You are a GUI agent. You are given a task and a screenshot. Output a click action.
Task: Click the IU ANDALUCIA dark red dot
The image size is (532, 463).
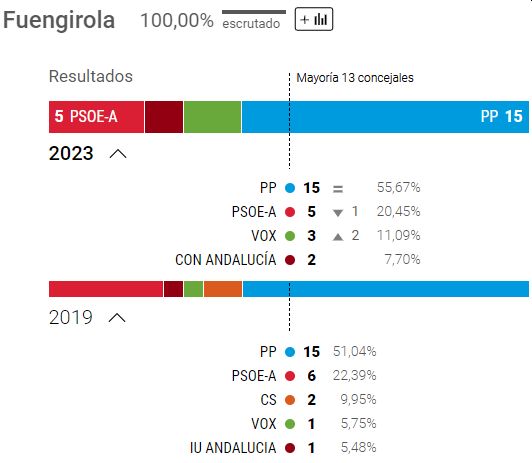[x=290, y=448]
